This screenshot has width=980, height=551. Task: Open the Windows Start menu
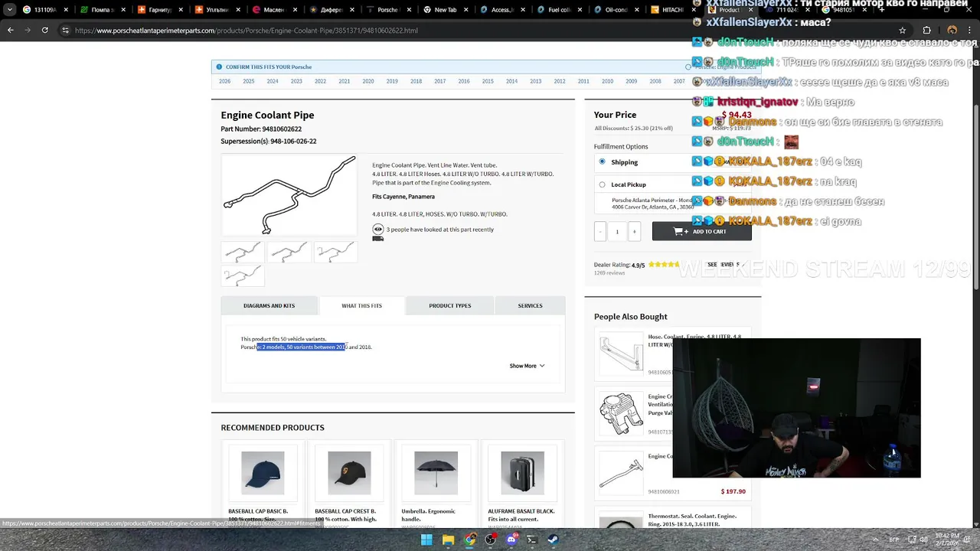point(426,540)
